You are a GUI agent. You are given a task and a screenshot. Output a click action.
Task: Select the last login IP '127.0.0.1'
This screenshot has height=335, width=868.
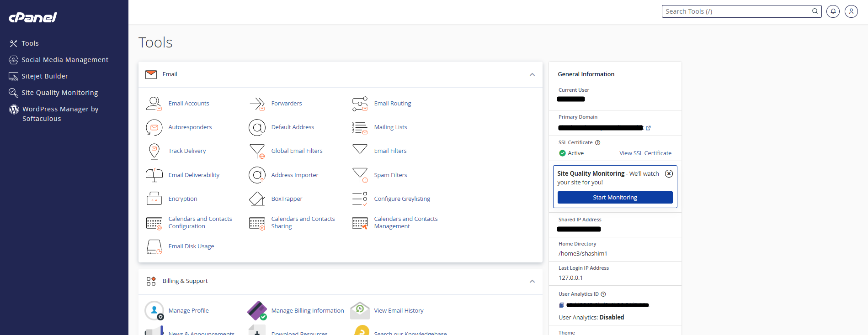570,278
